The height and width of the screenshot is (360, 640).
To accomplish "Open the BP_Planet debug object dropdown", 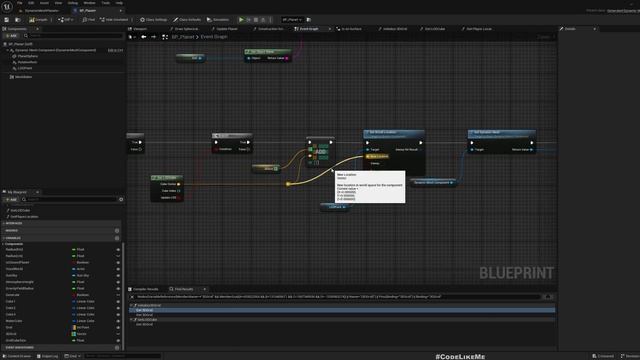I will (x=292, y=20).
